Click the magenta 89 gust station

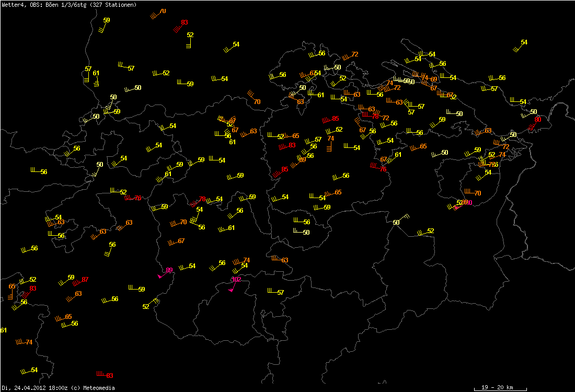coord(169,270)
